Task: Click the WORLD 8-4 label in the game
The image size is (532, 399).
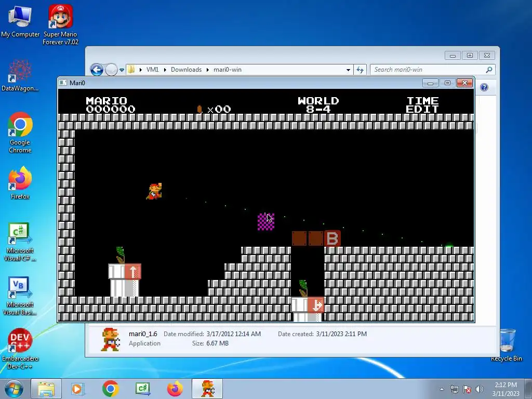Action: [318, 105]
